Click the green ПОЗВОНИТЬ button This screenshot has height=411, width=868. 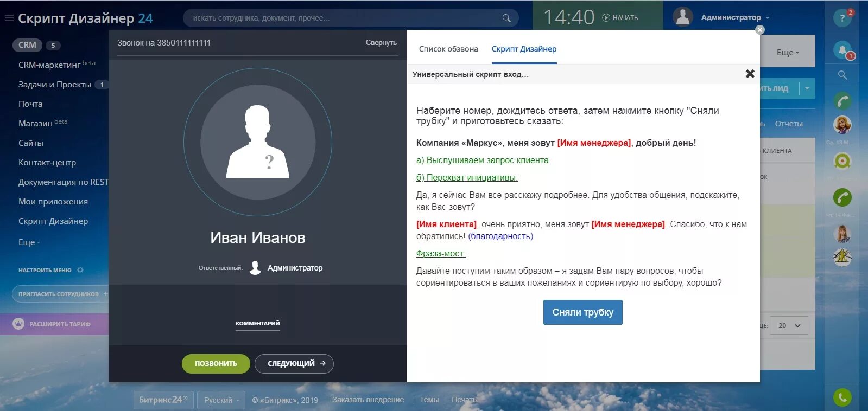(x=216, y=363)
